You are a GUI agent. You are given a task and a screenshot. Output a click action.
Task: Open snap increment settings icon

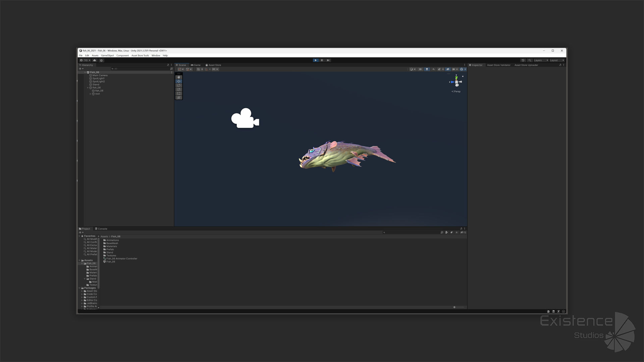(215, 69)
